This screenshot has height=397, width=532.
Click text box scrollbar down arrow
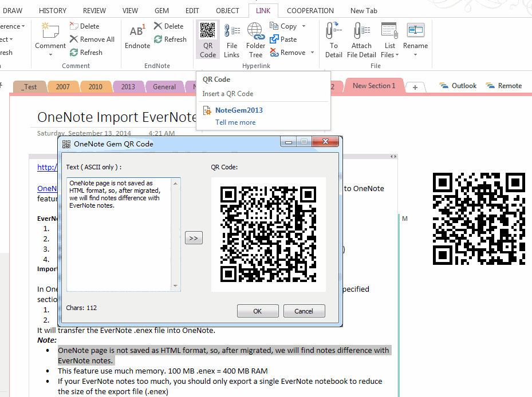click(x=175, y=286)
